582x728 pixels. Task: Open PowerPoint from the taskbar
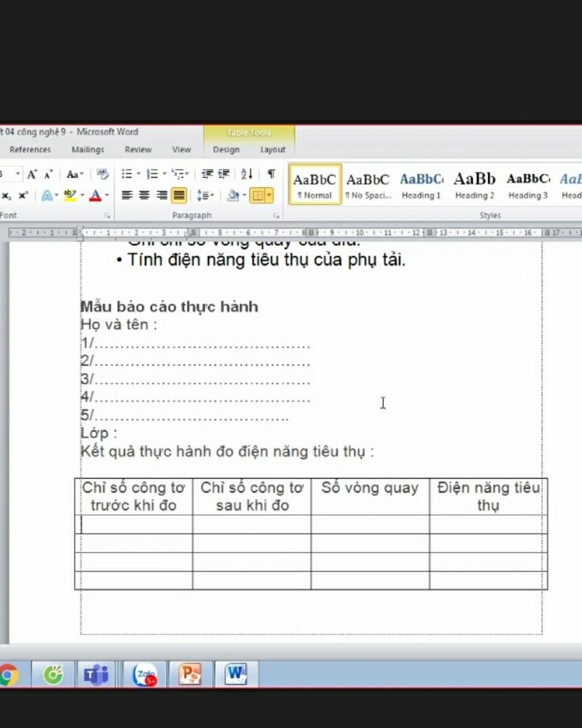(190, 675)
